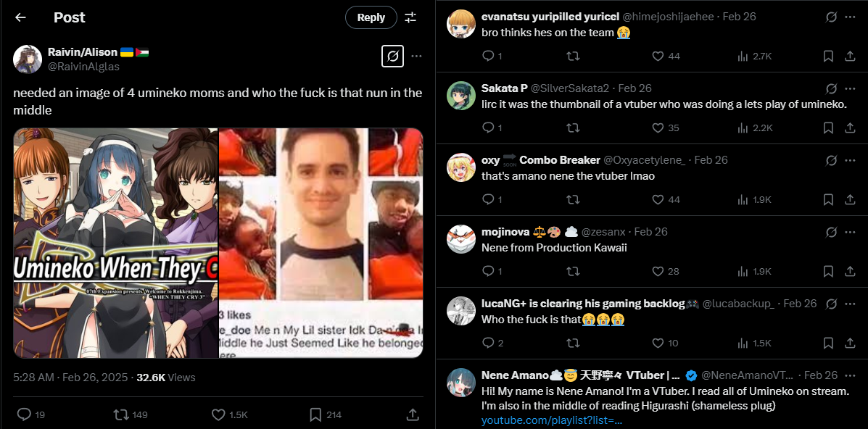
Task: Reply to Sakata P's comment
Action: 492,128
